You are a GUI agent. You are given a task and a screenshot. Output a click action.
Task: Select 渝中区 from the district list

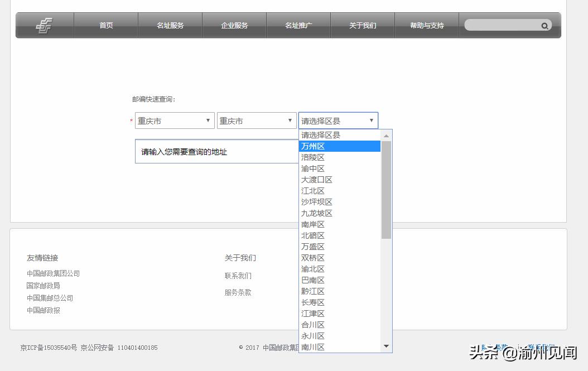click(x=312, y=168)
